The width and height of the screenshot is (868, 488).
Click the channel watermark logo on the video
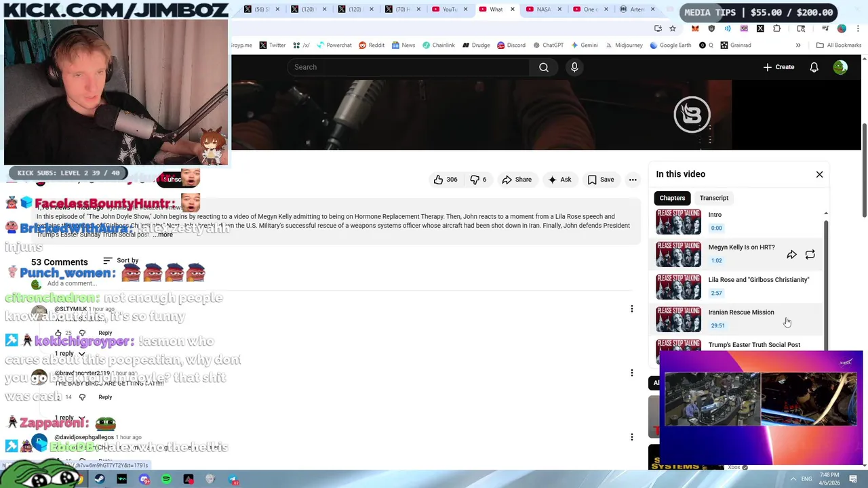click(692, 114)
